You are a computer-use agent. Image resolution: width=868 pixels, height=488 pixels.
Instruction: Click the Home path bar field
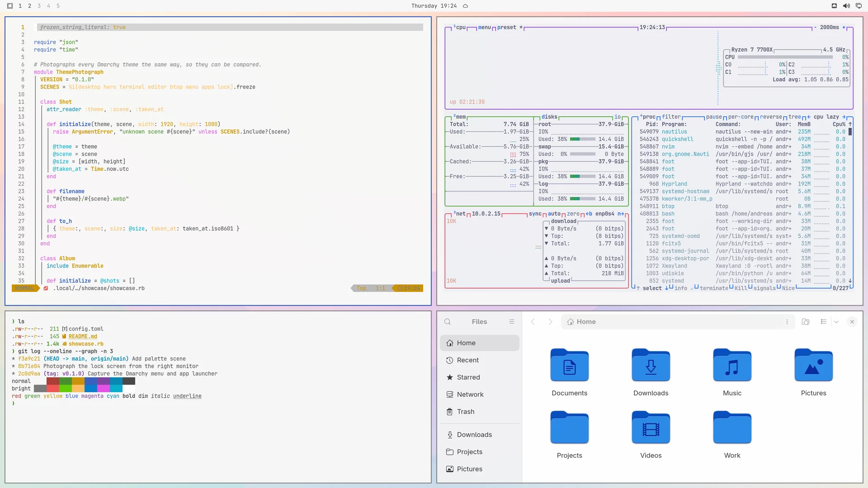pyautogui.click(x=678, y=322)
